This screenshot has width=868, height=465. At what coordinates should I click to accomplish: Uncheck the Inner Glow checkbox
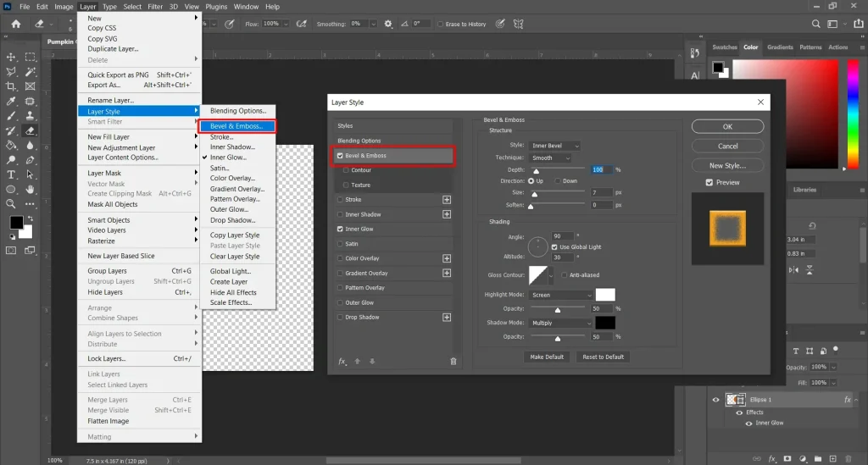340,229
